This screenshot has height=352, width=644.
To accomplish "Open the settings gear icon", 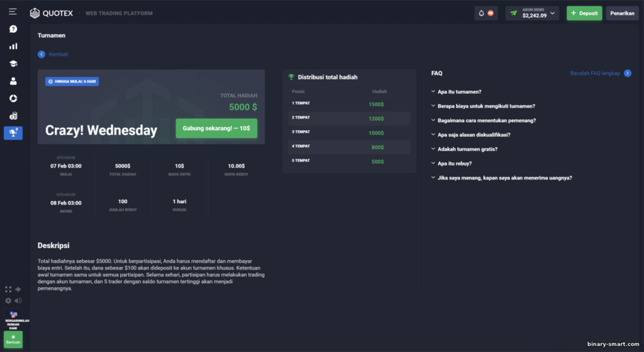I will (8, 301).
